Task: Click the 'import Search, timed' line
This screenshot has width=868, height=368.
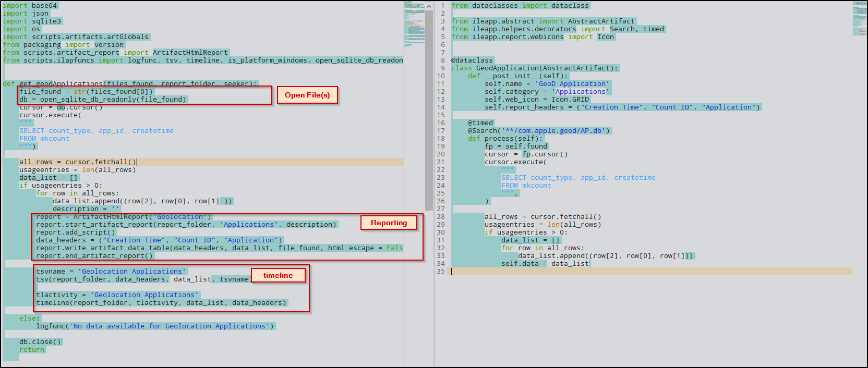Action: tap(558, 29)
